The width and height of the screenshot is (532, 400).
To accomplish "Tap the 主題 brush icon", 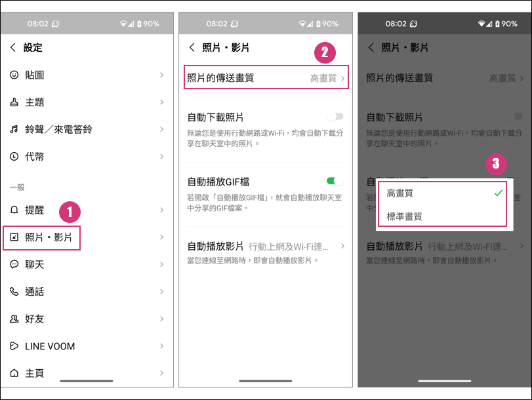I will pos(14,102).
